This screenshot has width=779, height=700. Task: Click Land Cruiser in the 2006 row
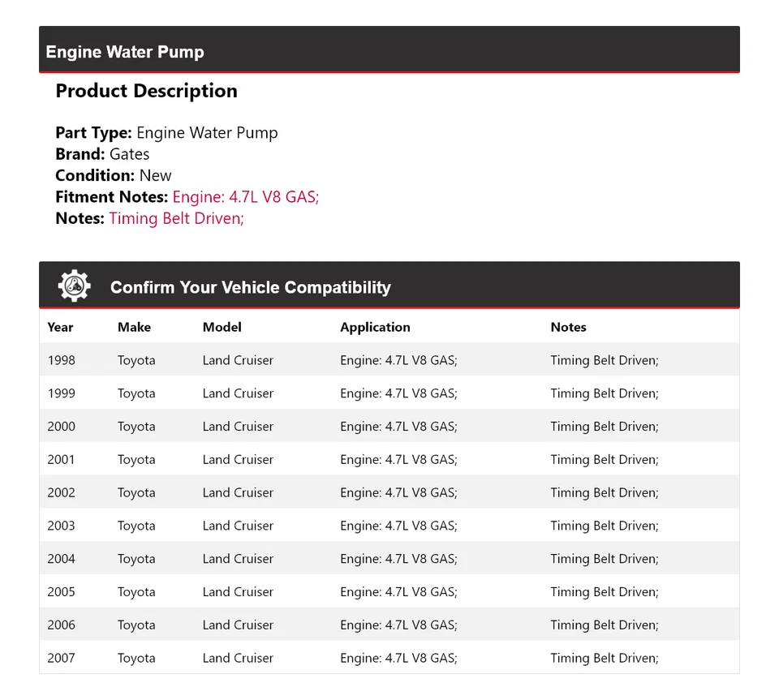(x=238, y=625)
